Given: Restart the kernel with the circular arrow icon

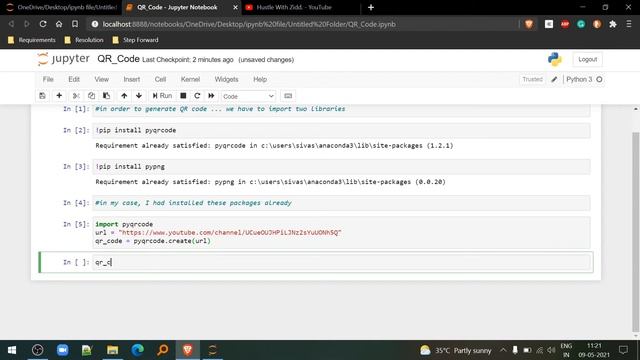Looking at the screenshot, I should coord(197,96).
